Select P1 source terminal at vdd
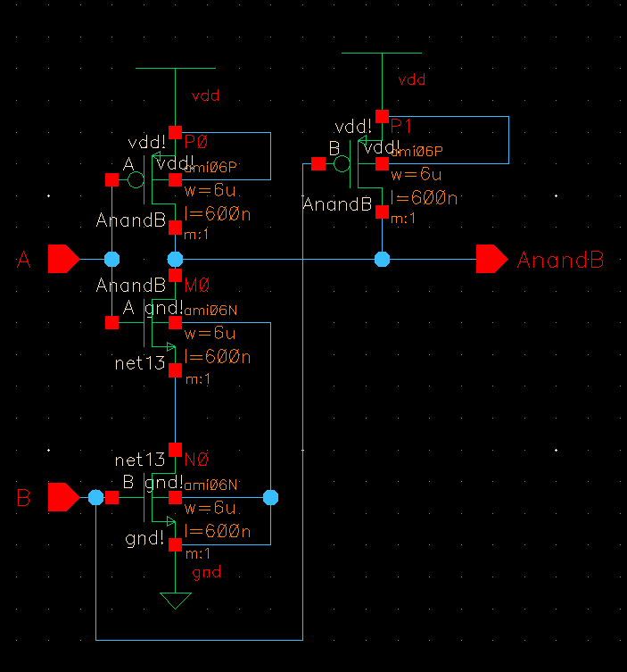Screen dimensions: 627x672 coord(382,116)
